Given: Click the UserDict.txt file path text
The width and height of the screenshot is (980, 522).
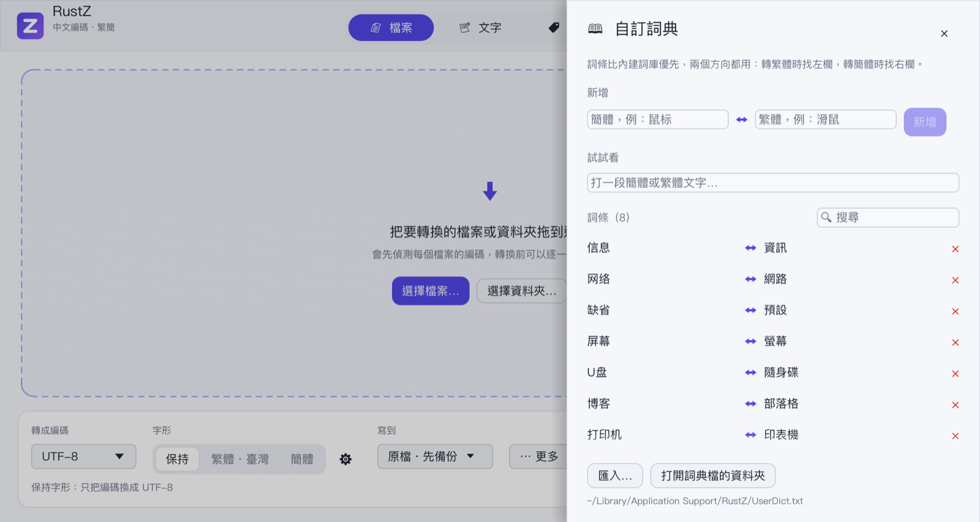Looking at the screenshot, I should pos(695,501).
